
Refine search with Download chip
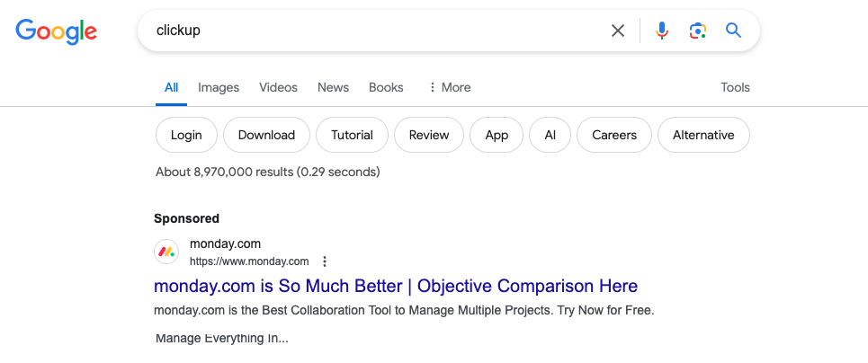pyautogui.click(x=266, y=135)
